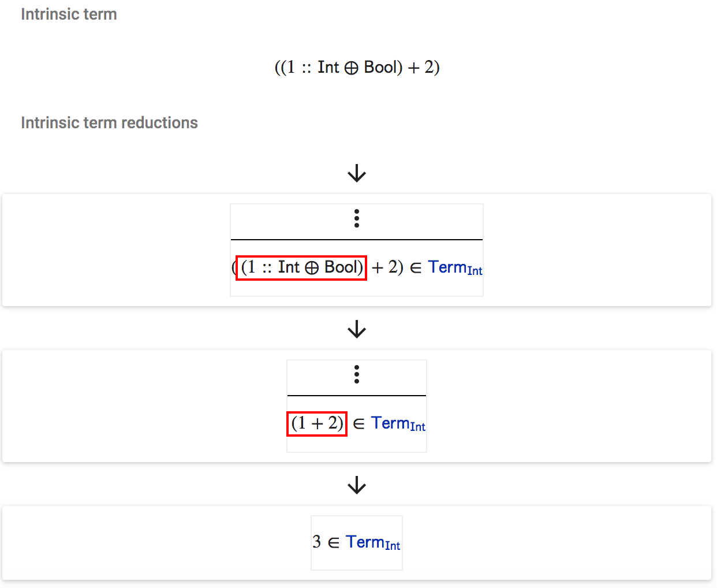This screenshot has width=717, height=588.
Task: Click the down arrow before the 3 result
Action: [357, 485]
